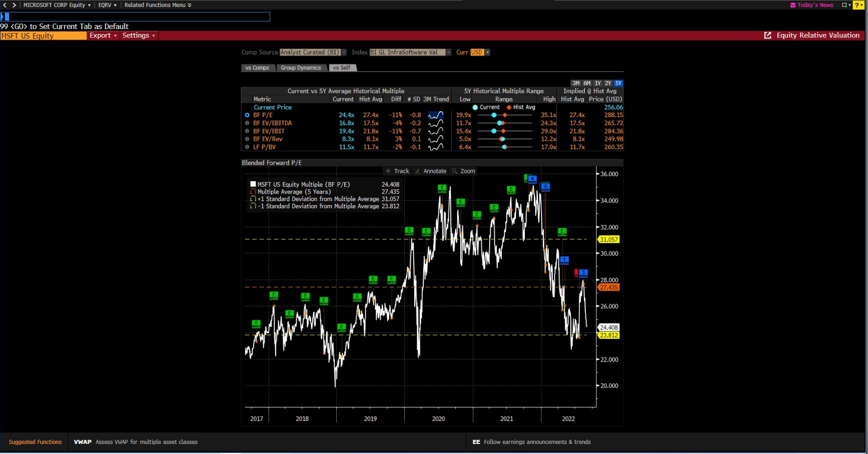Click the BF EV/EBIT historical range slider
The width and height of the screenshot is (868, 454).
505,131
